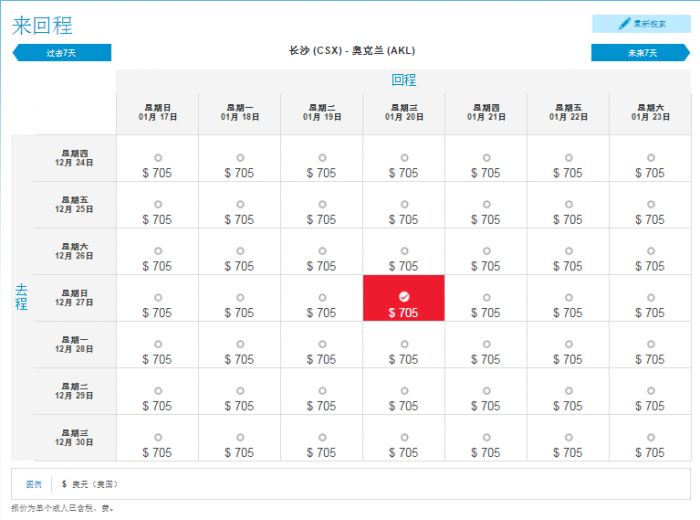Click return date header 01月19日
Viewport: 700px width, 520px height.
(322, 112)
